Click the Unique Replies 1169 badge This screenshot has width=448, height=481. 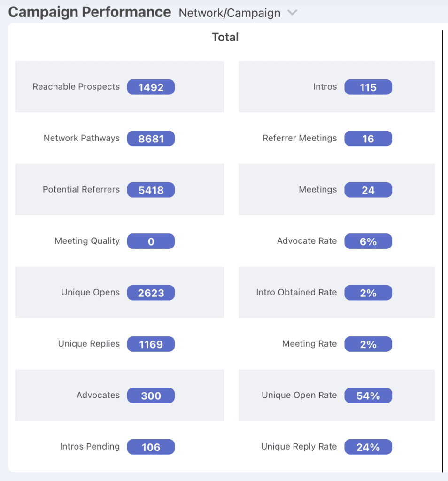pyautogui.click(x=151, y=344)
